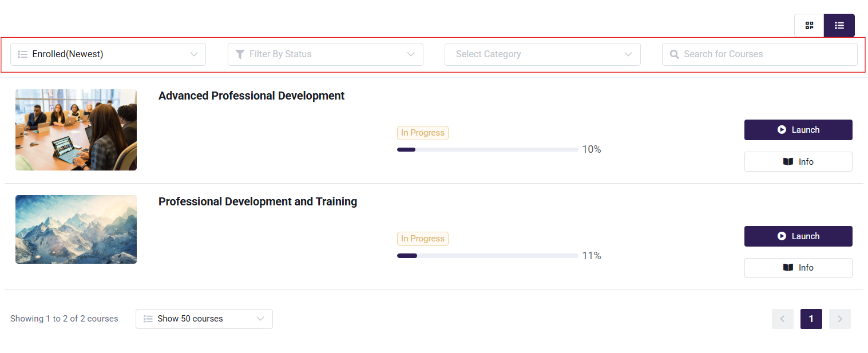The height and width of the screenshot is (353, 868).
Task: Expand the Show 50 courses dropdown
Action: 204,319
